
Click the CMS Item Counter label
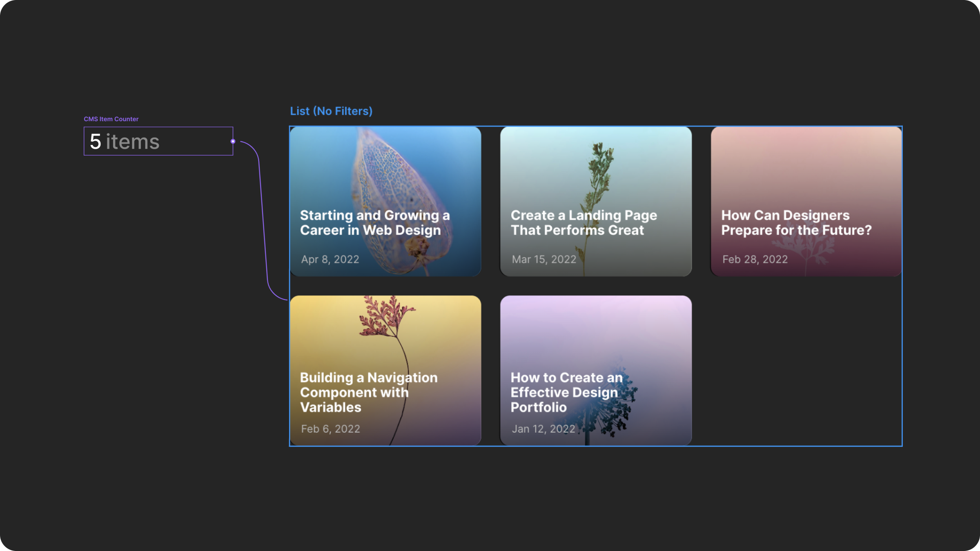[111, 119]
